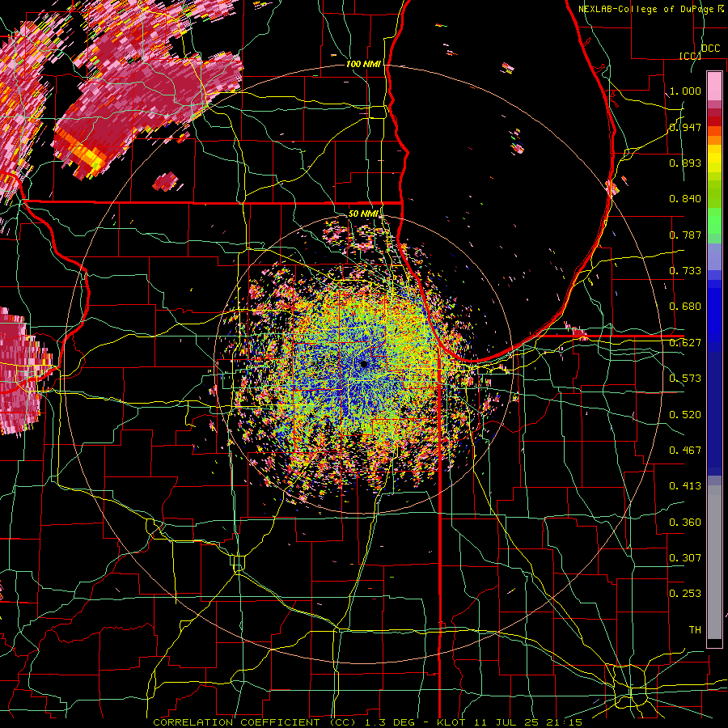Pick the bright green color bar segment

pos(714,221)
